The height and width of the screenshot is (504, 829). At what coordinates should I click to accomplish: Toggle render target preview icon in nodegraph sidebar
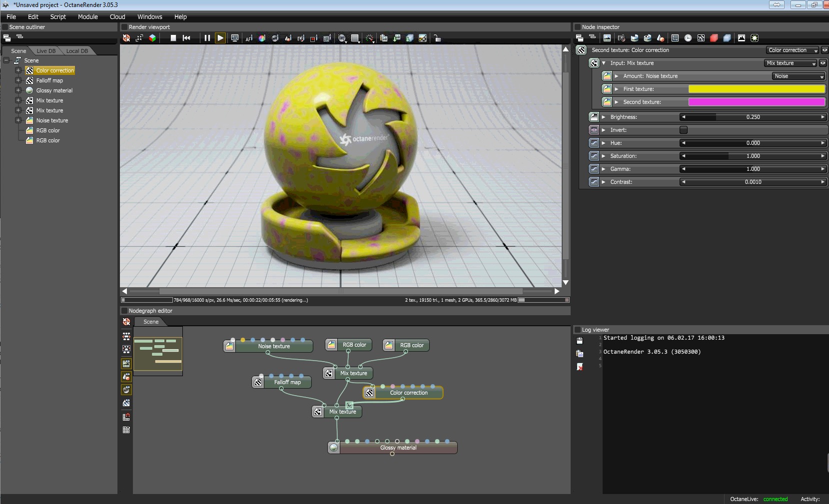(x=126, y=363)
